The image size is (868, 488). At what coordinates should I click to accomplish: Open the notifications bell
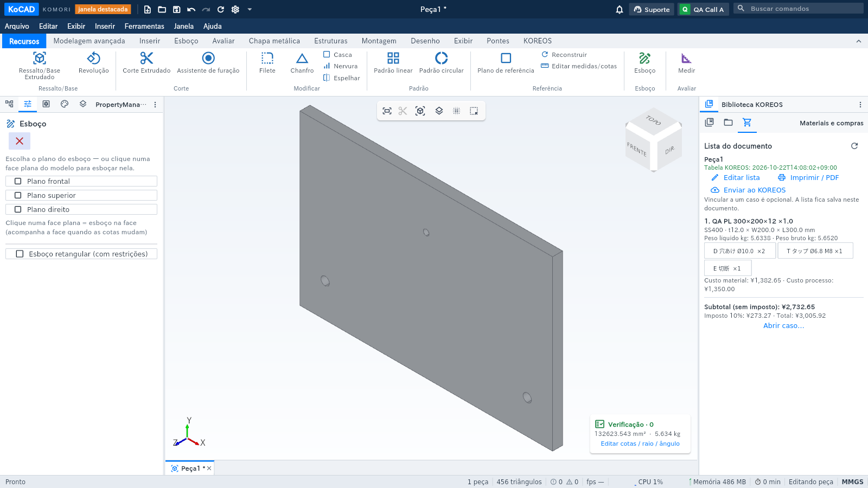[620, 9]
